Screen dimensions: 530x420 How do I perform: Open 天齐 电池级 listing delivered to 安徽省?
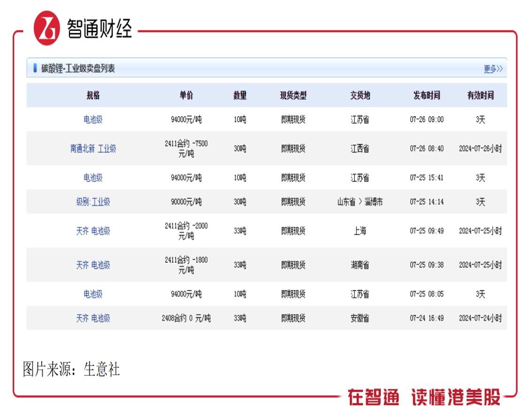93,318
